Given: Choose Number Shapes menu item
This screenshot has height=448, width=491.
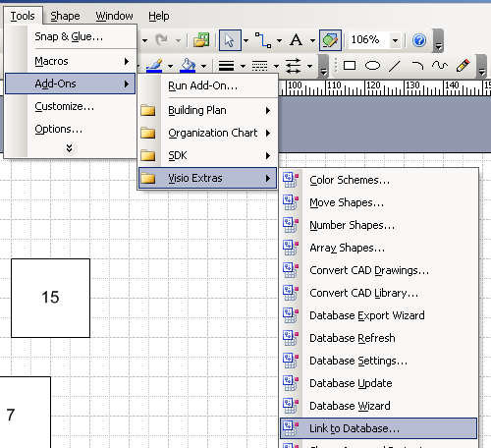Looking at the screenshot, I should click(x=379, y=225).
